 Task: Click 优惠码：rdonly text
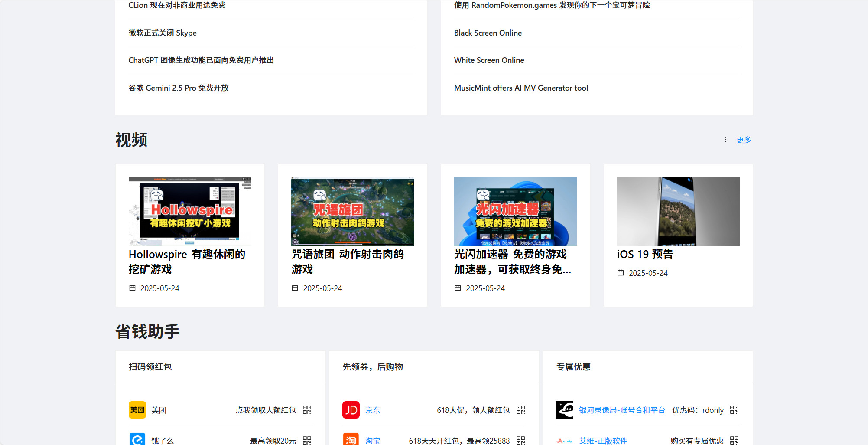[x=698, y=410]
